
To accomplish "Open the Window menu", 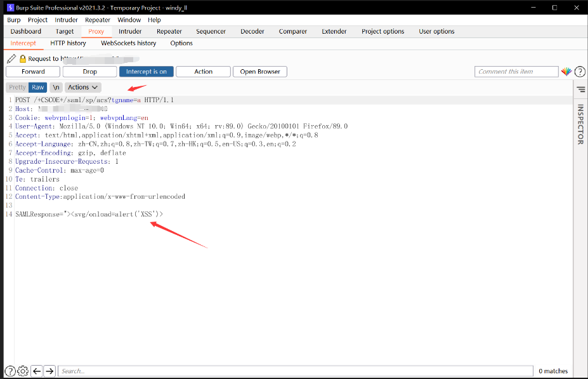I will [129, 20].
